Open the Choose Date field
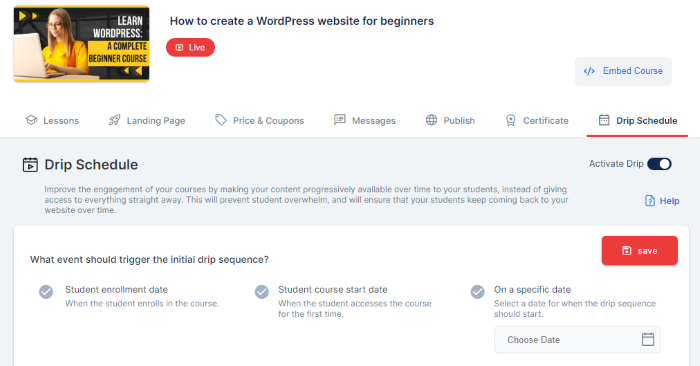The width and height of the screenshot is (700, 366). coord(577,340)
